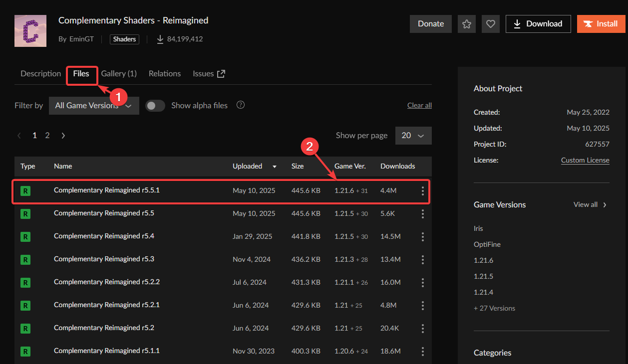This screenshot has height=364, width=628.
Task: Expand the +31 versions for r5.5.1
Action: click(362, 191)
